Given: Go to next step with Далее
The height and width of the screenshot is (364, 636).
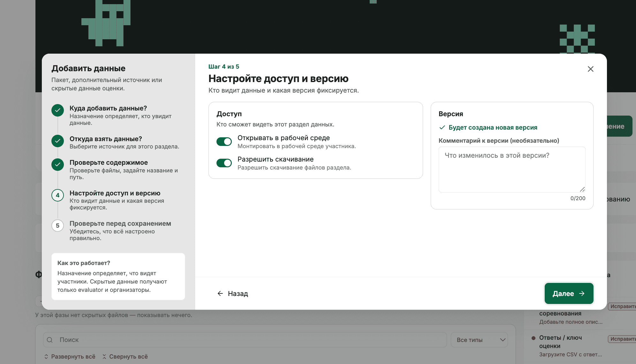Looking at the screenshot, I should coord(569,293).
